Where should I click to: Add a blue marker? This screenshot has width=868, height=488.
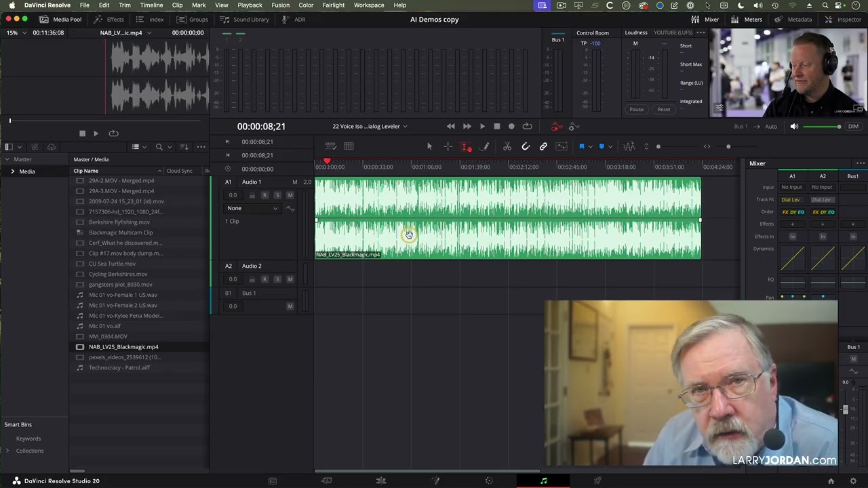coord(601,146)
